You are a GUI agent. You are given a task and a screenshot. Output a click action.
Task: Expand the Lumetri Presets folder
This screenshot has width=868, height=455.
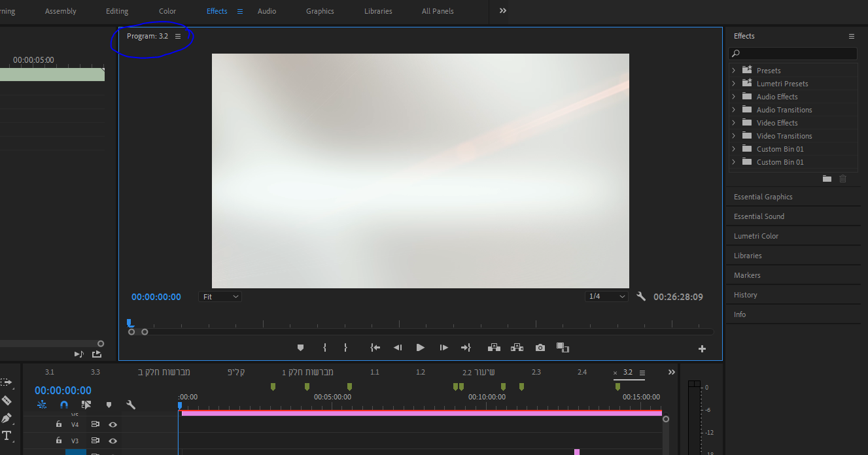point(733,84)
